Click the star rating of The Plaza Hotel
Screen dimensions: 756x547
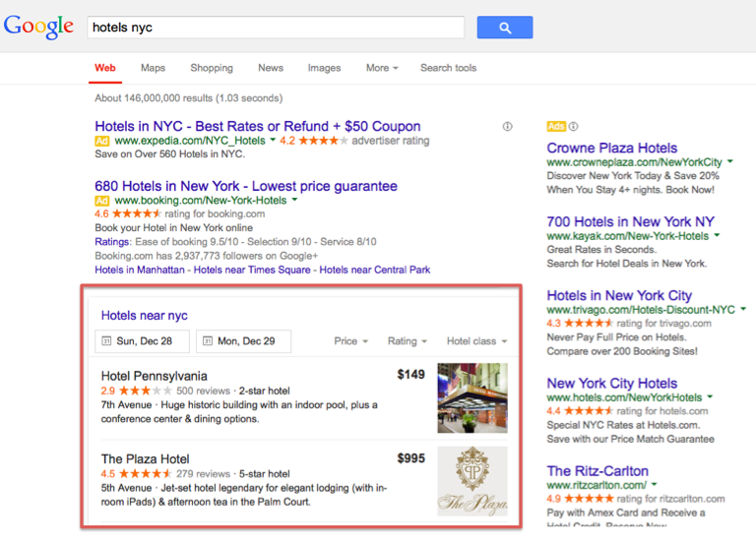point(145,474)
